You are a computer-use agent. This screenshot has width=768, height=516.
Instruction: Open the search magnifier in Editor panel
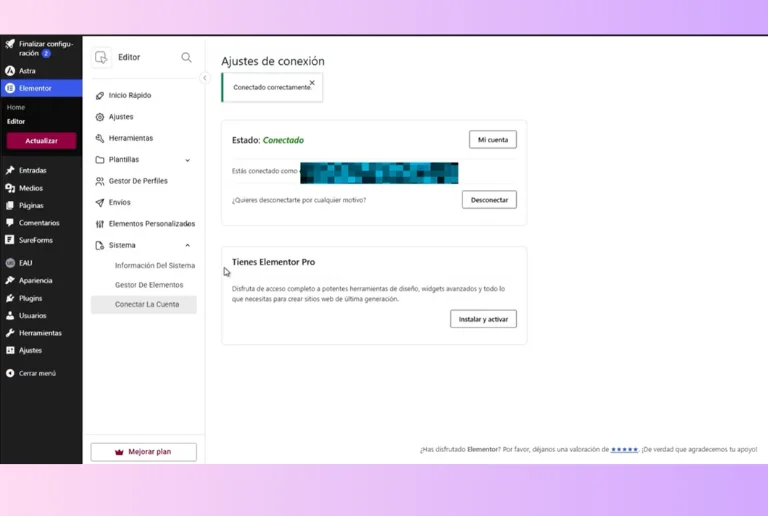pos(186,57)
